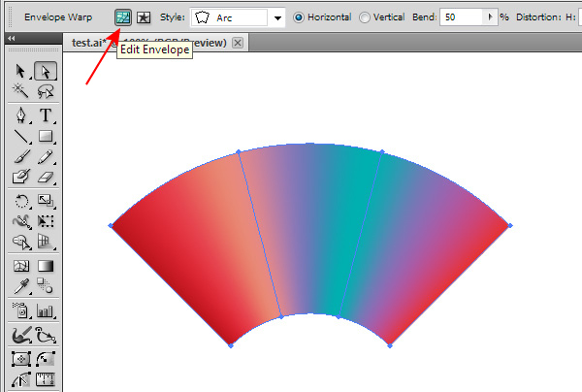Click the Edit Envelope button
The height and width of the screenshot is (392, 582).
click(123, 17)
